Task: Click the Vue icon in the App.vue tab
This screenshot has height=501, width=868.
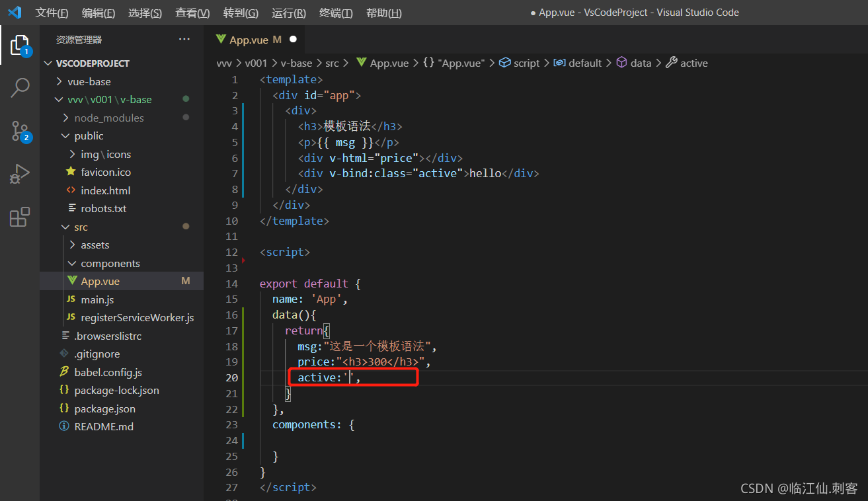Action: click(221, 40)
